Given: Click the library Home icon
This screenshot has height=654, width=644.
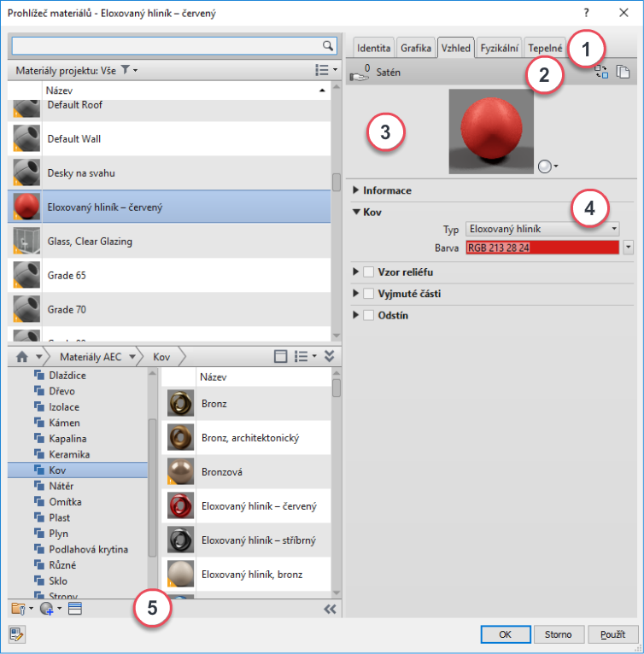Looking at the screenshot, I should 22,357.
